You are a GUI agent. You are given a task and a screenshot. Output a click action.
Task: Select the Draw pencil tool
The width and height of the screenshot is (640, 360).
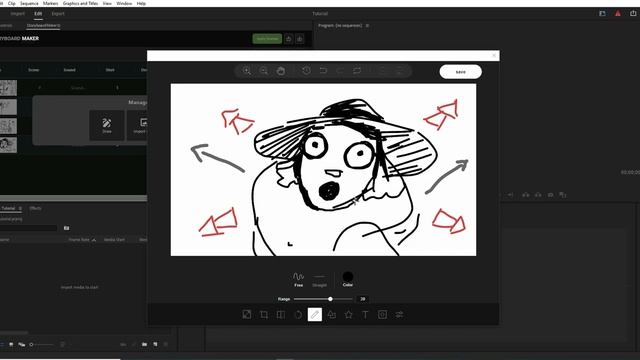(315, 315)
